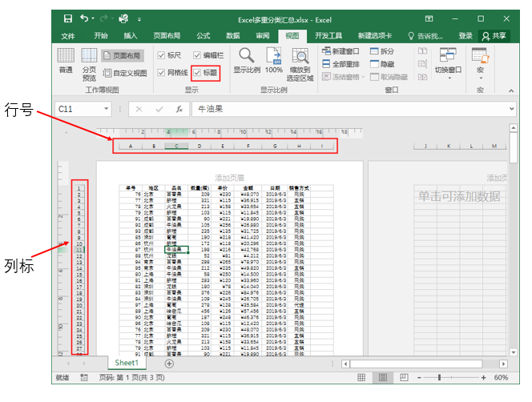
Task: Click the Name Box showing C11
Action: point(79,109)
